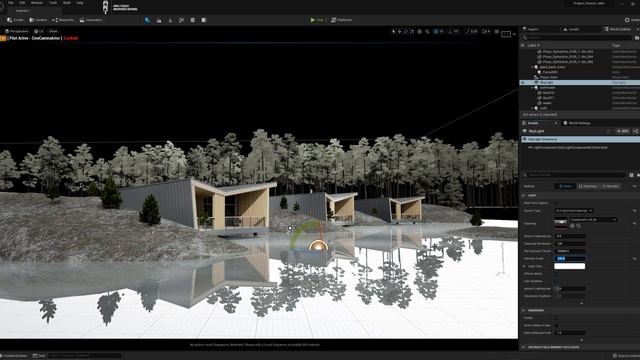Open the Help menu
This screenshot has width=640, height=360.
tap(80, 2)
